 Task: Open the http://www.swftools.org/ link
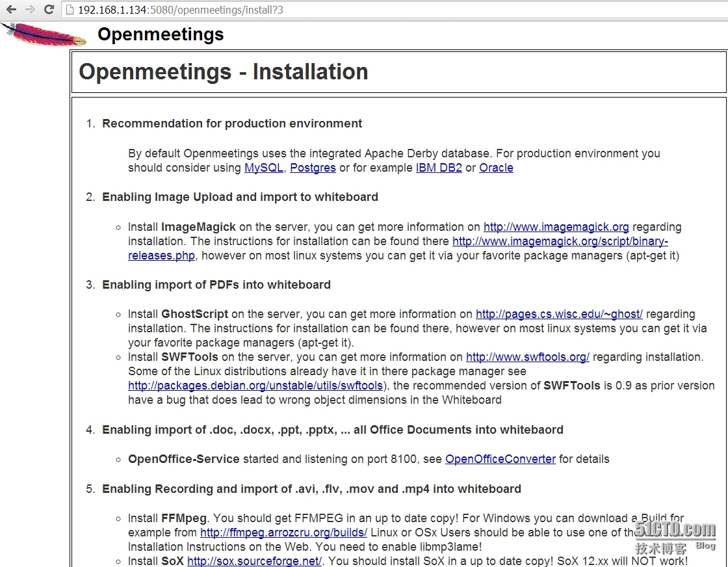(x=527, y=357)
